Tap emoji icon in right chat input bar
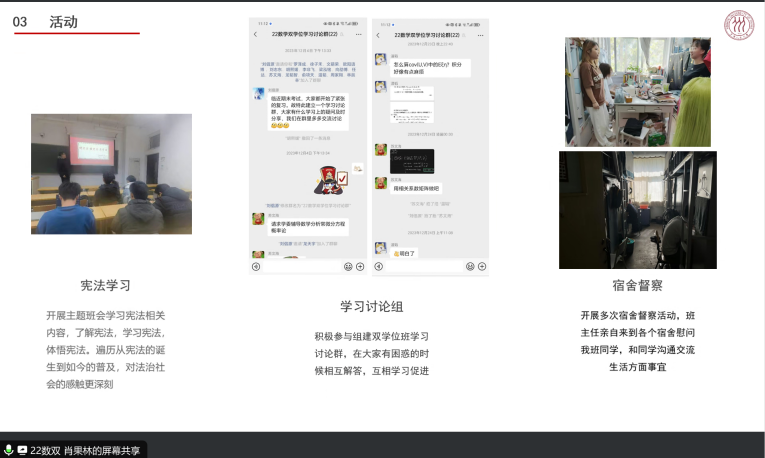The height and width of the screenshot is (458, 765). coord(470,267)
